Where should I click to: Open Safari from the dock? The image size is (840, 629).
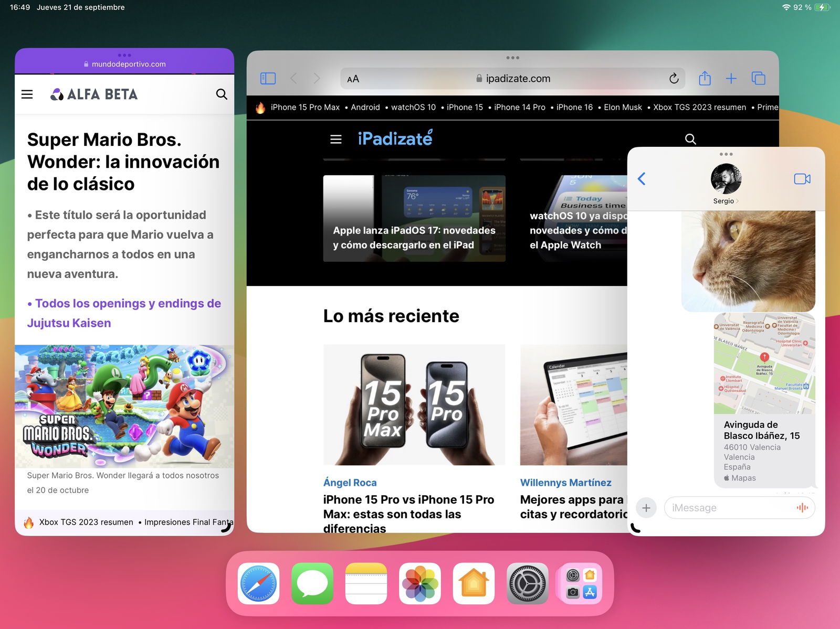pos(258,583)
